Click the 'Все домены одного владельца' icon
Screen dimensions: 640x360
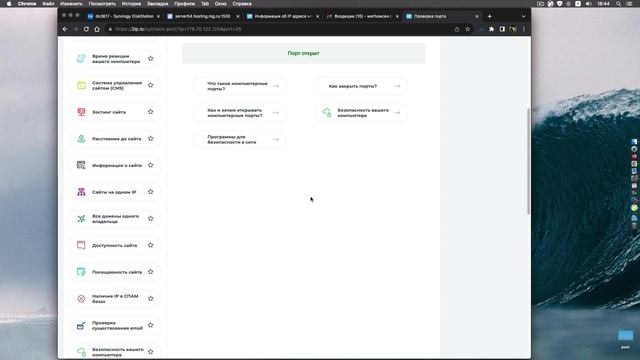coord(81,218)
